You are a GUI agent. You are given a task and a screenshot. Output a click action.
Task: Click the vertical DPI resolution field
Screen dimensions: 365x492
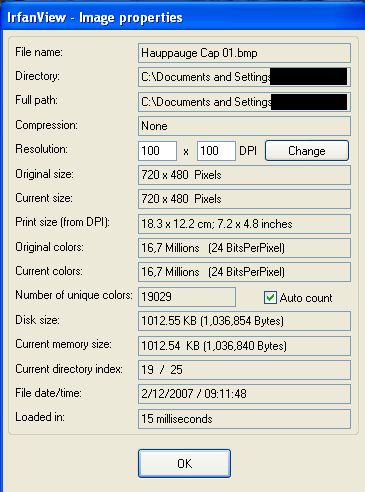coord(216,151)
